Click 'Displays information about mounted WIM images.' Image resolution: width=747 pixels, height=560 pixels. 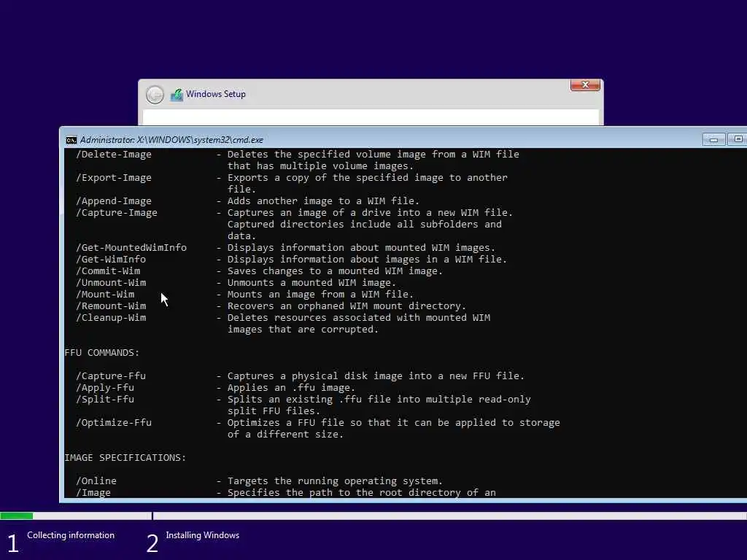361,248
